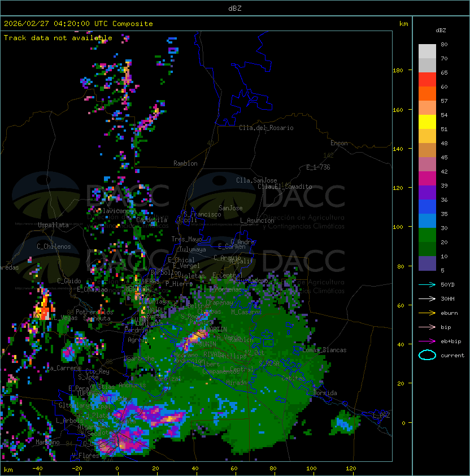Pick the purple 36-39 dBZ swatch
This screenshot has width=470, height=476.
point(427,192)
